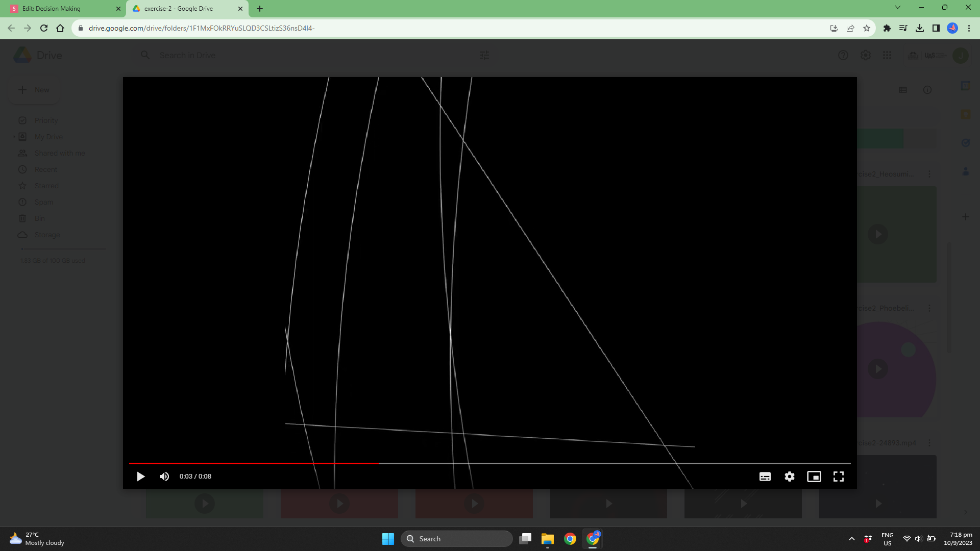Mute the video volume
This screenshot has height=551, width=980.
pyautogui.click(x=164, y=477)
